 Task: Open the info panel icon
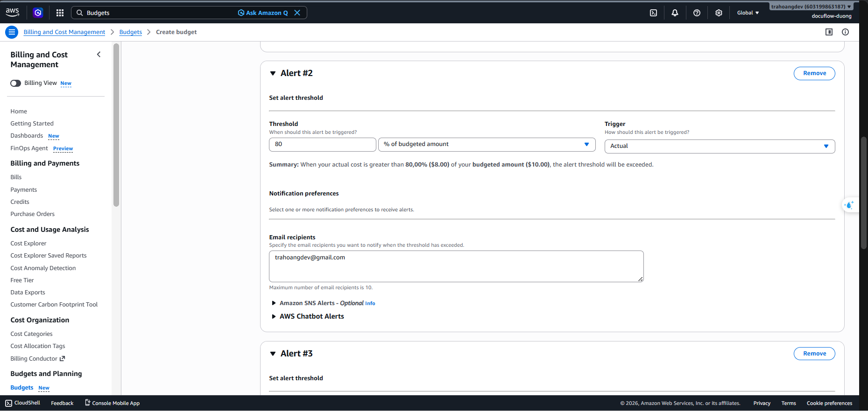[845, 32]
